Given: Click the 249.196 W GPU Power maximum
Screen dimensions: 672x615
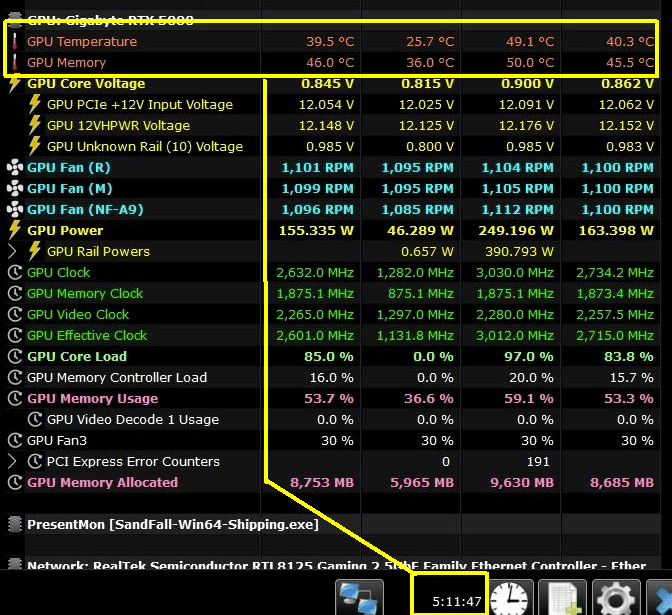Looking at the screenshot, I should click(516, 231).
